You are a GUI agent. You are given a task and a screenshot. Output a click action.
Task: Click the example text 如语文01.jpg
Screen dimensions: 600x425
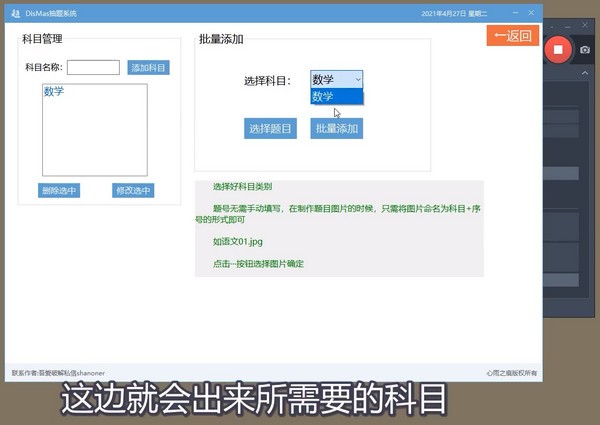coord(238,242)
